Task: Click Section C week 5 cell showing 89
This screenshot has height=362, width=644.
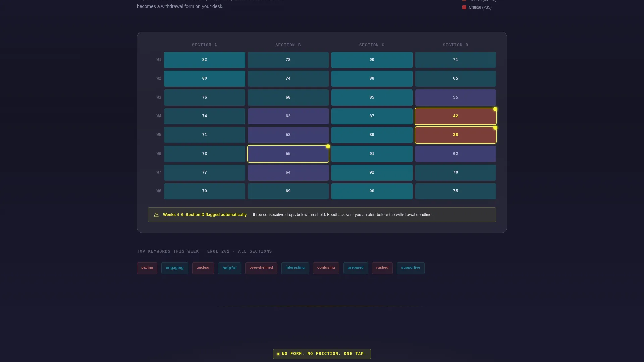Action: [x=372, y=135]
